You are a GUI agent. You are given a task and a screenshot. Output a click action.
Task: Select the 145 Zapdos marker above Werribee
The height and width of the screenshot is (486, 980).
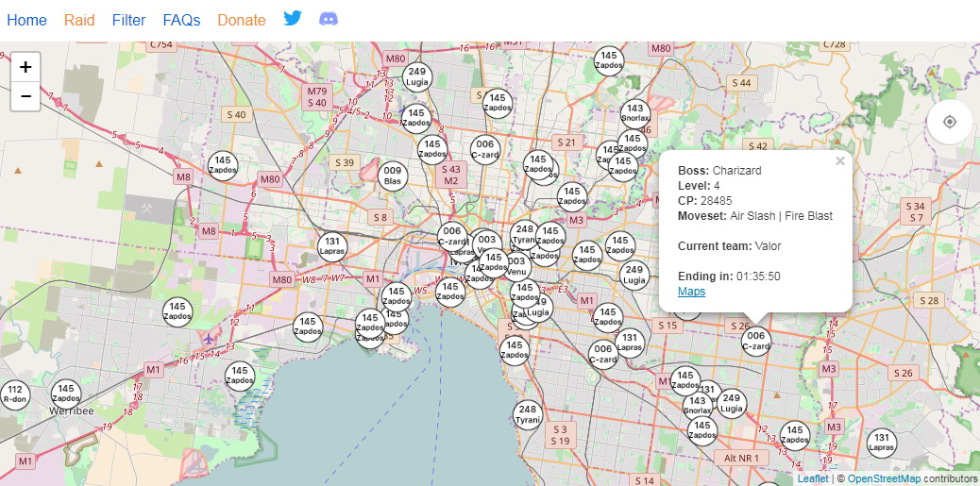(x=66, y=394)
